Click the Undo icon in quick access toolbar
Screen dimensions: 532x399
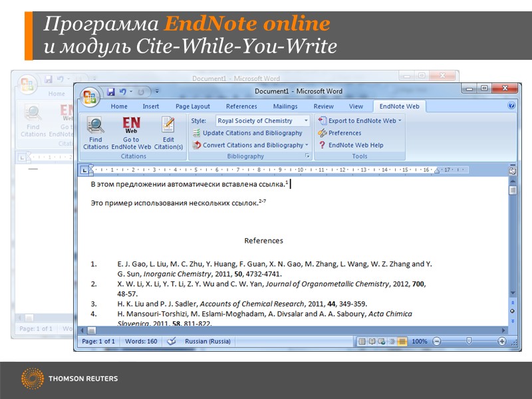122,92
